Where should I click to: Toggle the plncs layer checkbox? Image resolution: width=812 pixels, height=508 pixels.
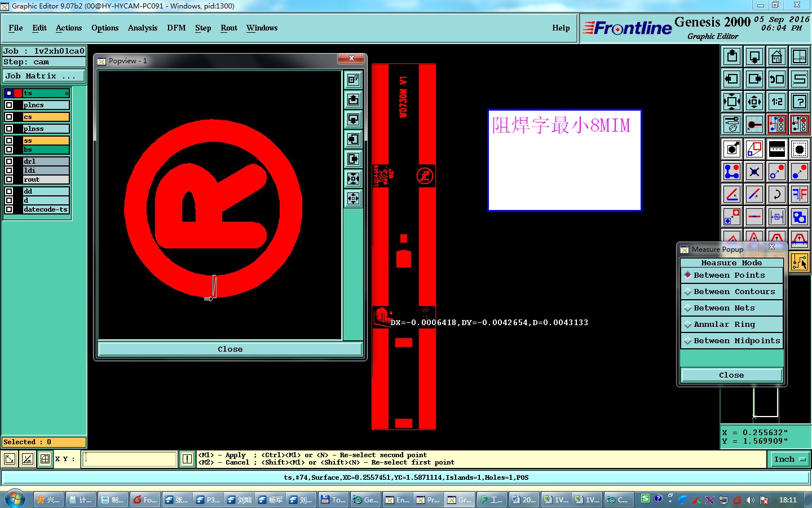pos(9,105)
